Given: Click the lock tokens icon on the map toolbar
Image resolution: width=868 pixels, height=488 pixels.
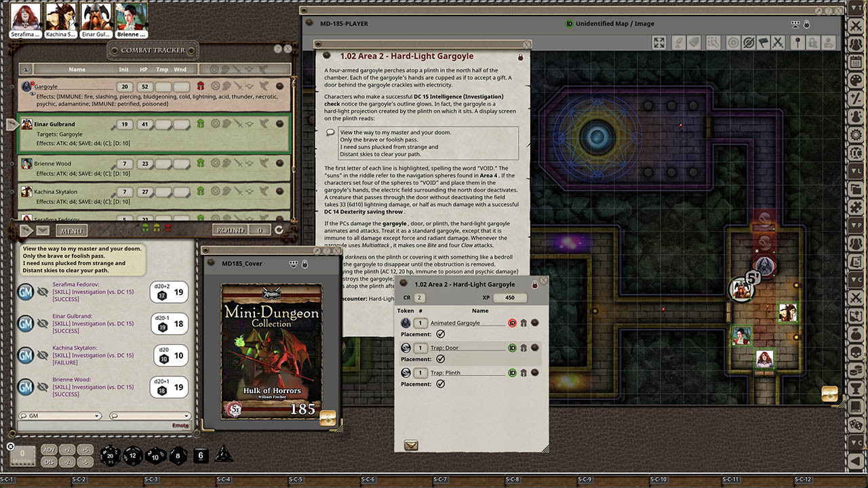Looking at the screenshot, I should 814,42.
